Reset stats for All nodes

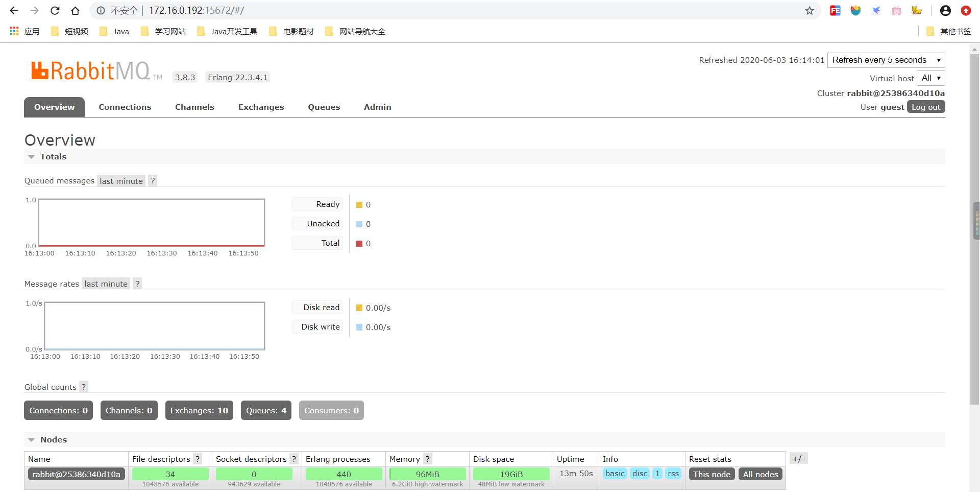tap(761, 474)
